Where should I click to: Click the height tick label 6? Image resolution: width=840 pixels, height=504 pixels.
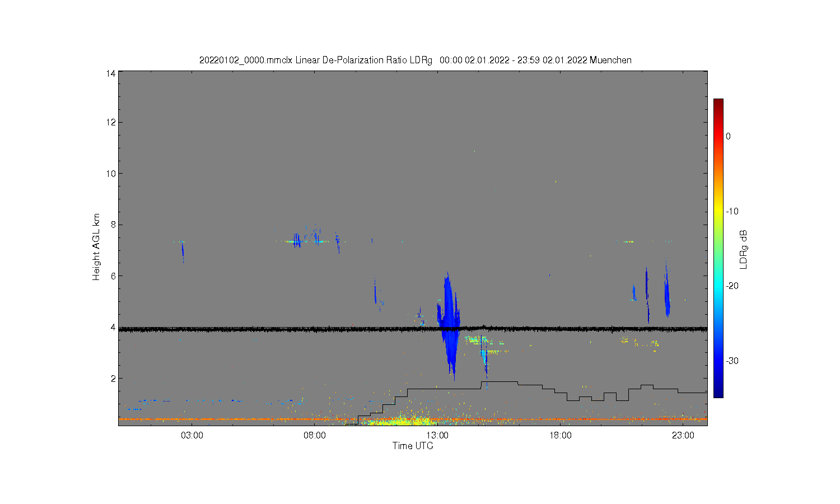[x=113, y=276]
